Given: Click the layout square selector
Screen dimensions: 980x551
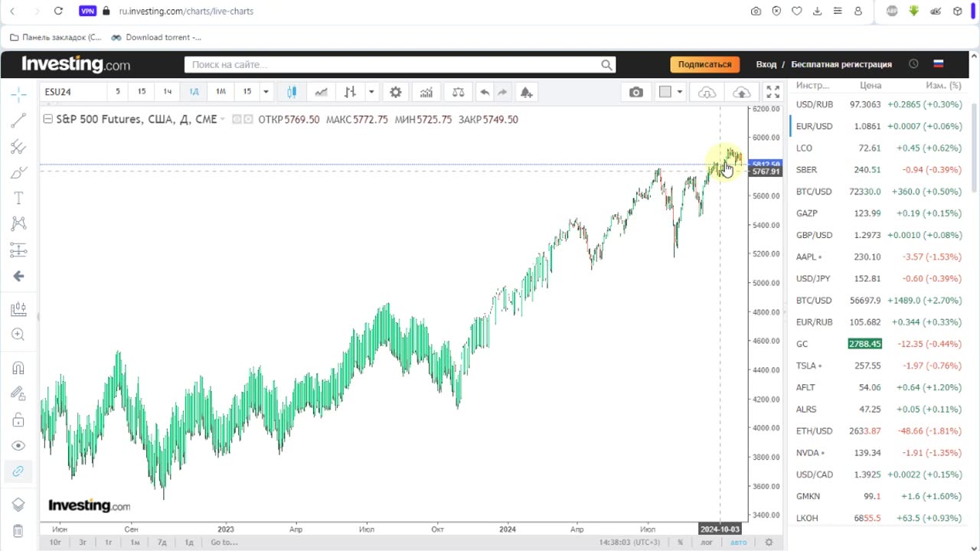Looking at the screenshot, I should tap(665, 92).
